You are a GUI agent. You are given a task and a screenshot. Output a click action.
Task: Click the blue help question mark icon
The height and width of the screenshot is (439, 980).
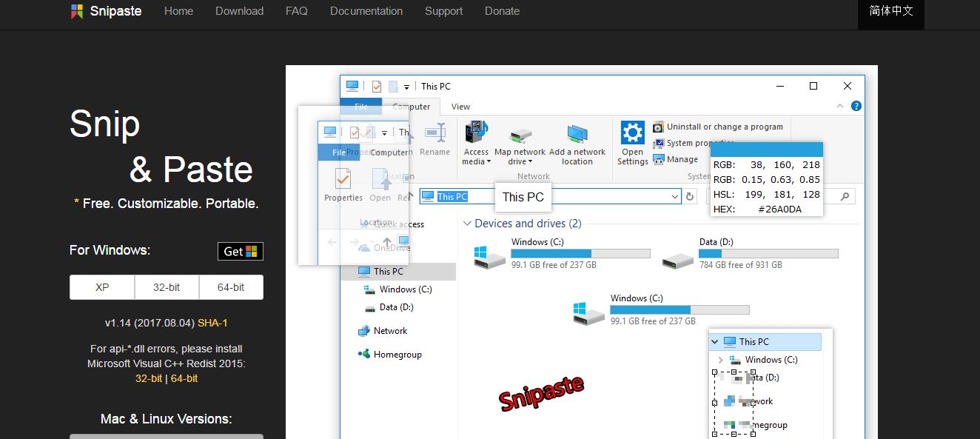coord(856,107)
